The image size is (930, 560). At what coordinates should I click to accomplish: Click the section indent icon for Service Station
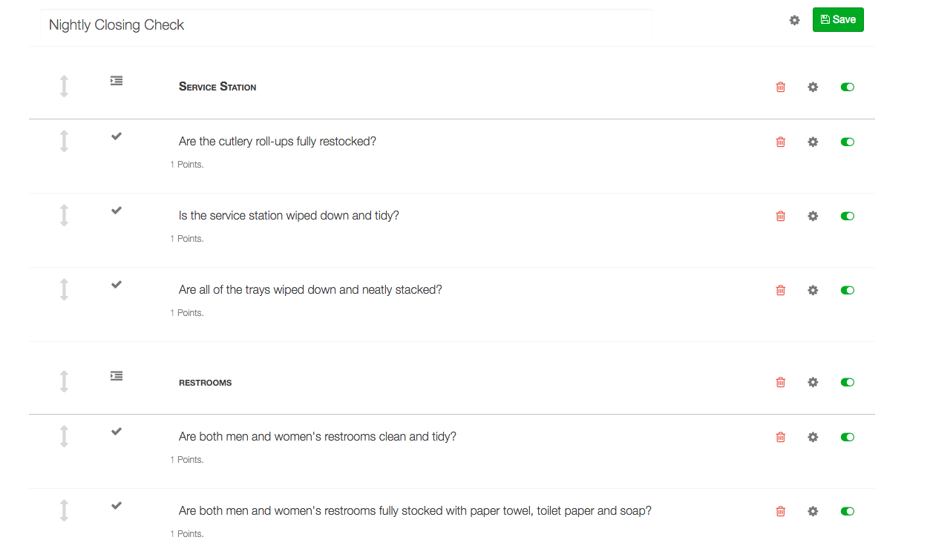(117, 80)
